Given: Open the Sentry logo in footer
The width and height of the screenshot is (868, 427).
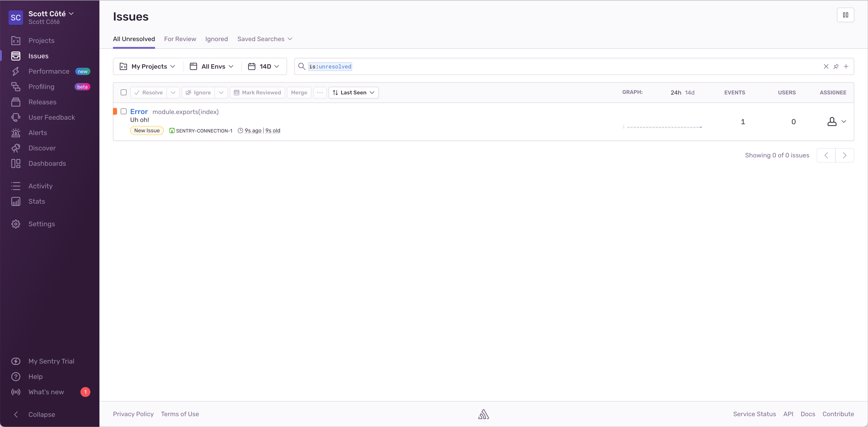Looking at the screenshot, I should 484,414.
